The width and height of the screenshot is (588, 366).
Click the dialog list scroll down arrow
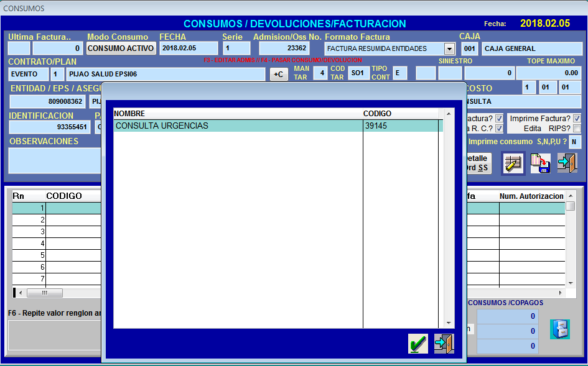[x=449, y=323]
